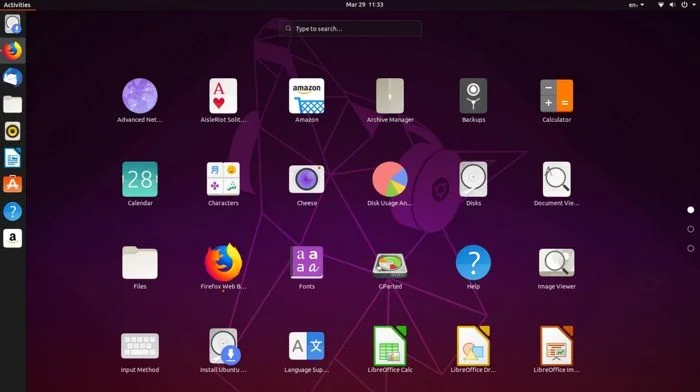
Task: Open the Fonts app
Action: [x=307, y=263]
